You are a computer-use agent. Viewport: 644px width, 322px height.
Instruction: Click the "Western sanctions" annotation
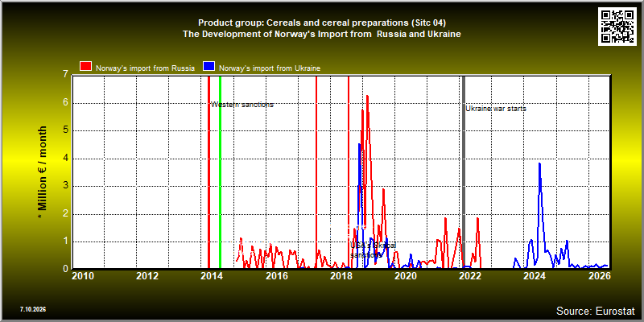pos(242,105)
